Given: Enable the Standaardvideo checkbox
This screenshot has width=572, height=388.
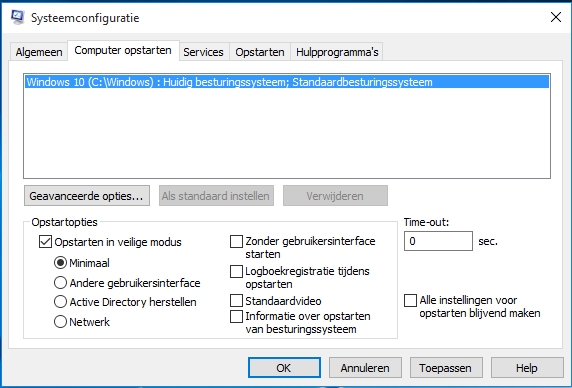Looking at the screenshot, I should (x=236, y=301).
